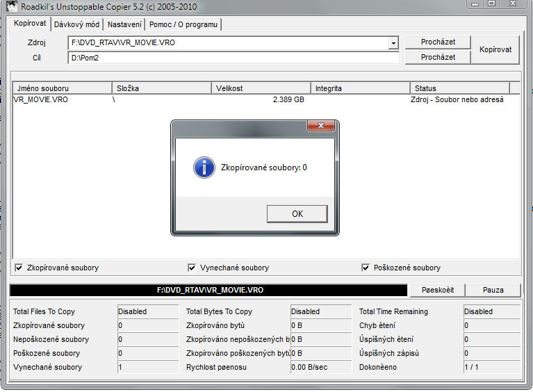Confirm dialog with OK button
Screen dimensions: 533x392
click(x=297, y=214)
